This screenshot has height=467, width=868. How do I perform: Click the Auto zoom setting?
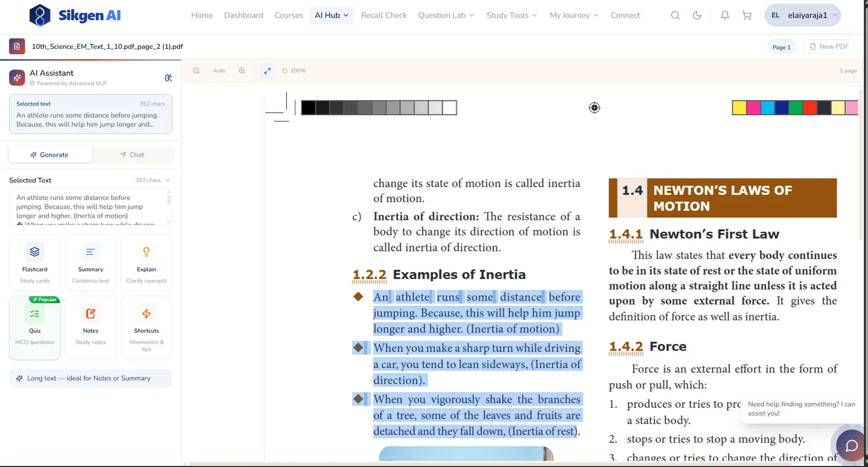click(x=219, y=71)
